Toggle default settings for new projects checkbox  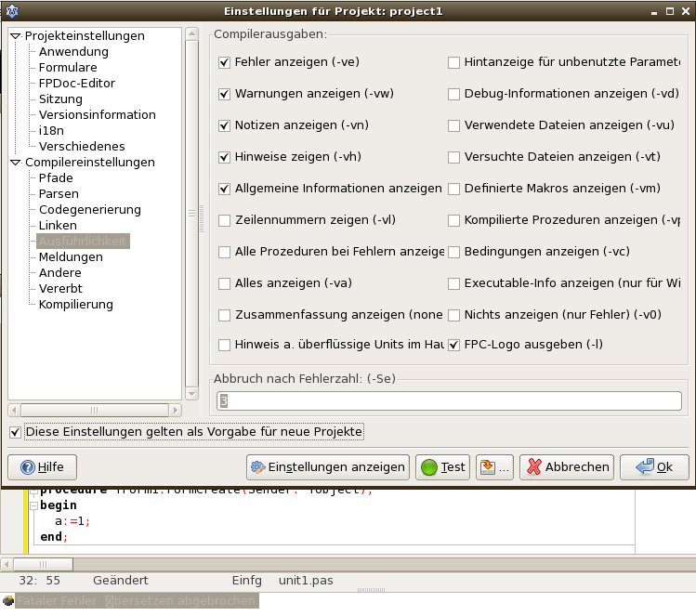pos(15,432)
